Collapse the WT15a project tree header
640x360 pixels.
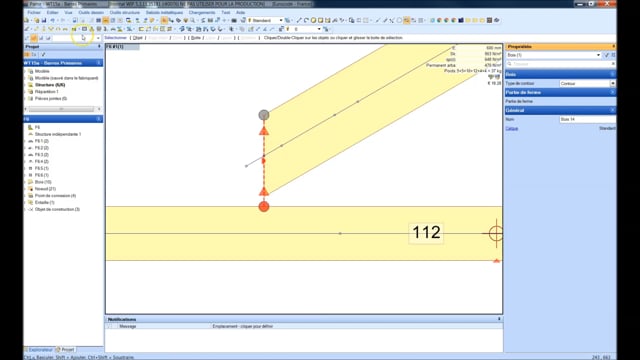pyautogui.click(x=99, y=63)
